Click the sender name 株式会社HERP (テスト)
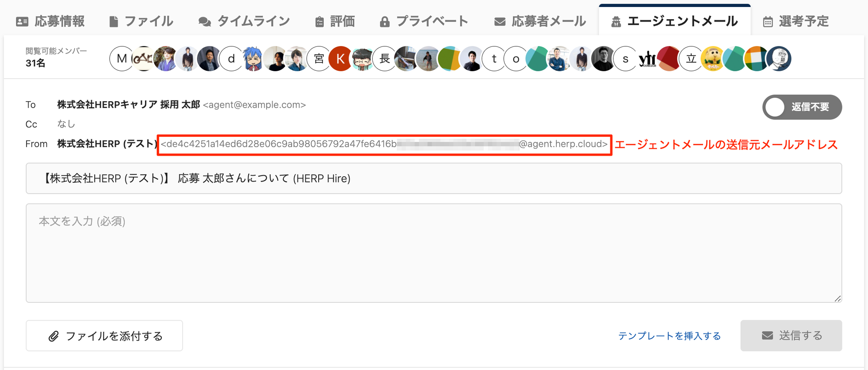The height and width of the screenshot is (370, 868). click(x=108, y=144)
